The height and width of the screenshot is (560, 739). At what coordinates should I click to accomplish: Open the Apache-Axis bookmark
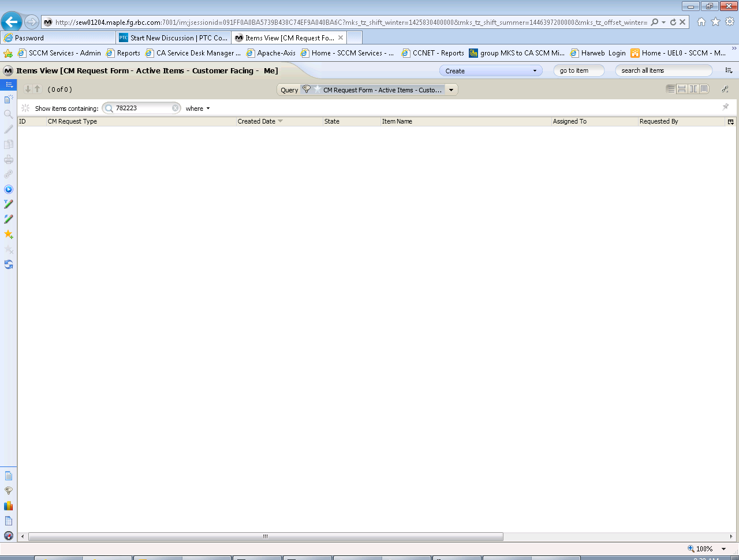[271, 53]
